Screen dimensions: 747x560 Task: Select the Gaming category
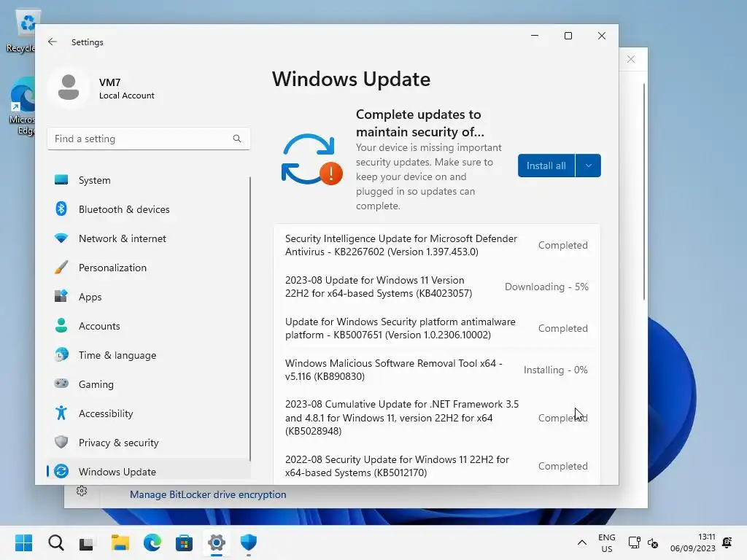tap(149, 384)
